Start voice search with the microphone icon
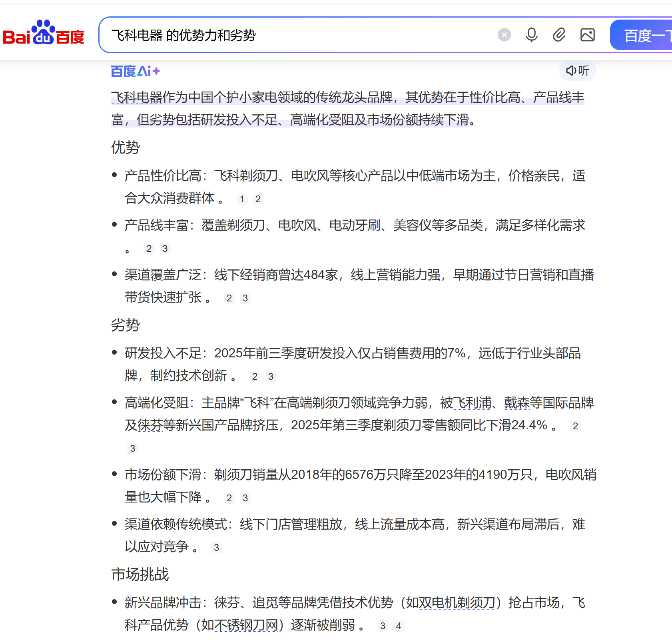The height and width of the screenshot is (640, 672). coord(532,35)
